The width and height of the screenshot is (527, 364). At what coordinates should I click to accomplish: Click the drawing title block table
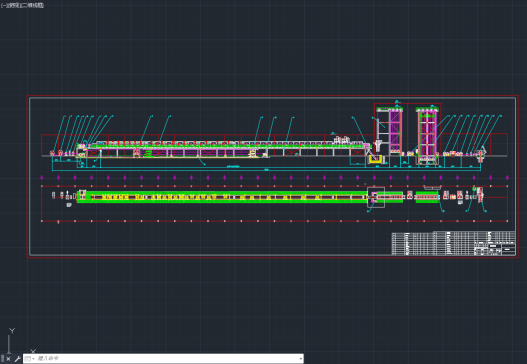click(x=453, y=243)
